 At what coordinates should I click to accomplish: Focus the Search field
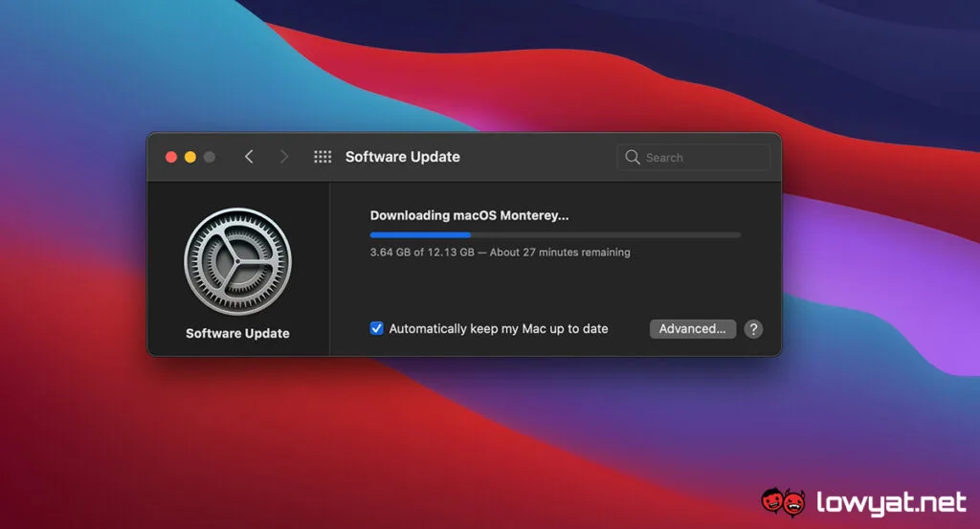pyautogui.click(x=693, y=158)
